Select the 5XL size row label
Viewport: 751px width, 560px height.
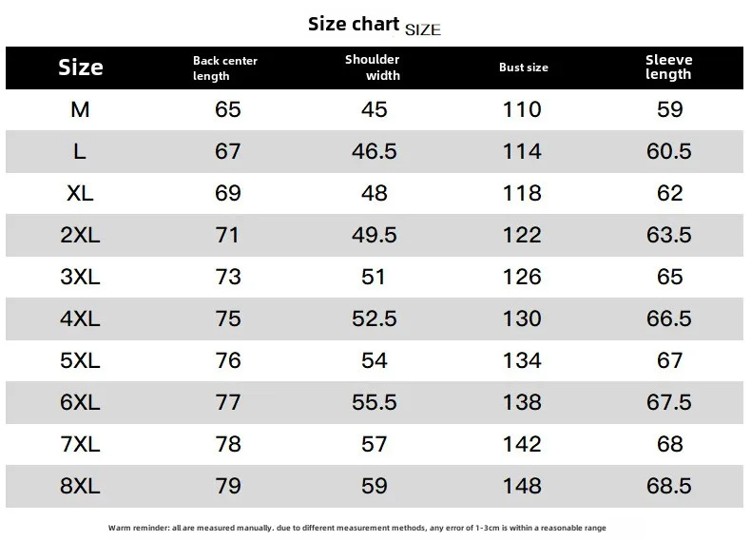[80, 360]
